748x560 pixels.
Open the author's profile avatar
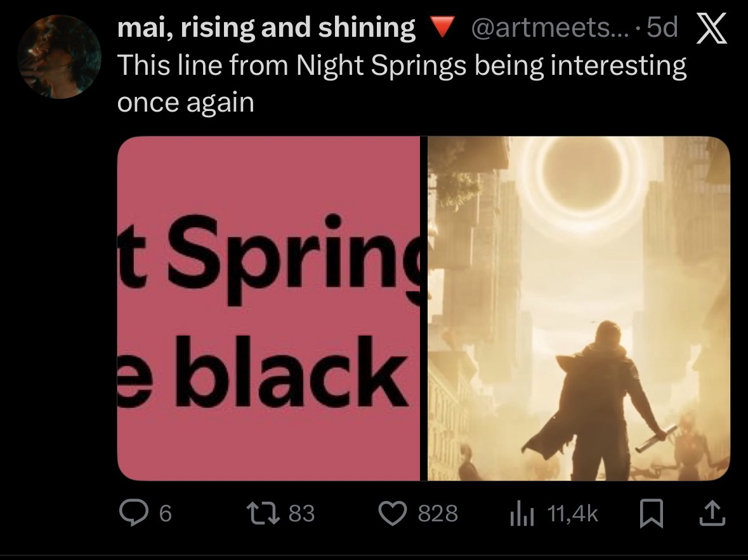point(59,56)
